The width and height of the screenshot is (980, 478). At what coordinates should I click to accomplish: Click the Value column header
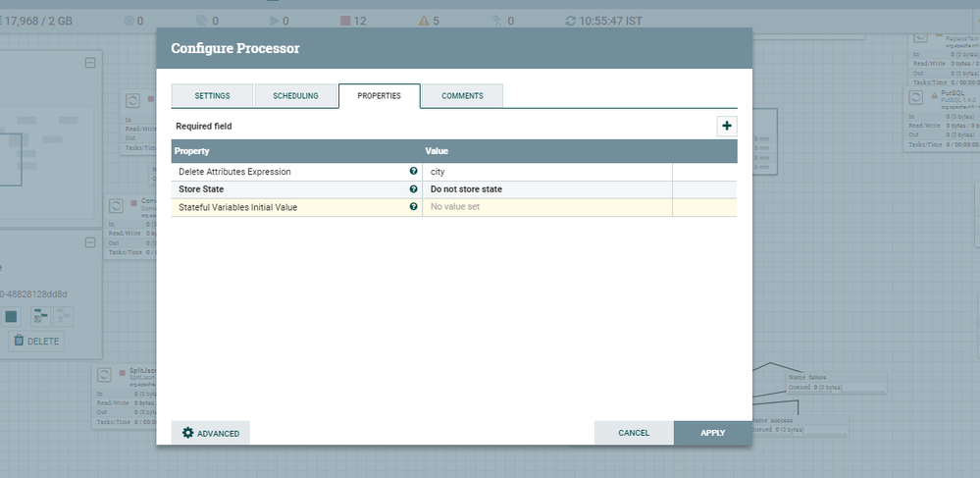coord(437,151)
